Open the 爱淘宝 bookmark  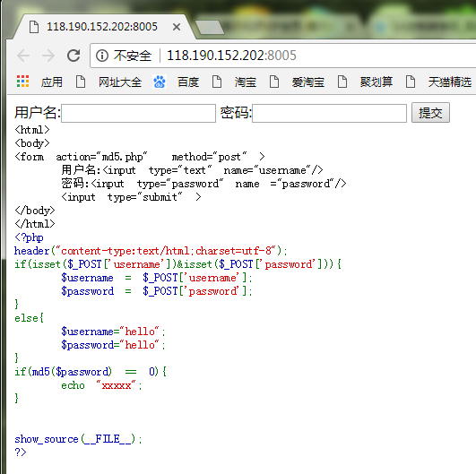pos(308,82)
